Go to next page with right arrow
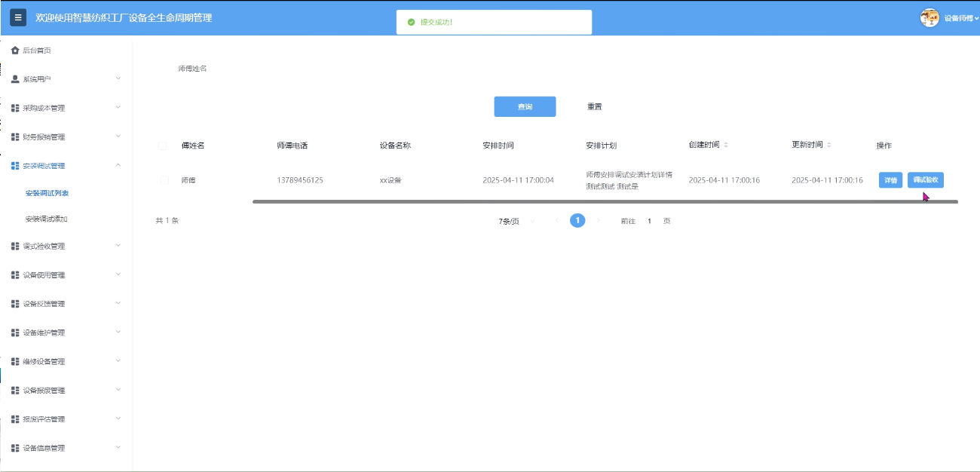 (x=599, y=221)
